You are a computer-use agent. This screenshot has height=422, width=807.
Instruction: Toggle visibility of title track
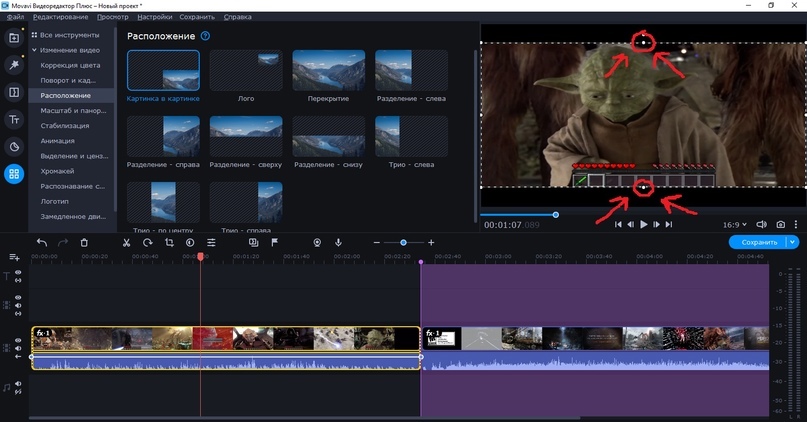[x=18, y=273]
